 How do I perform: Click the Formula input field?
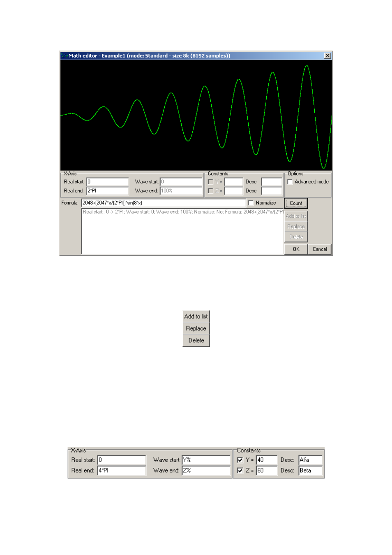click(164, 203)
